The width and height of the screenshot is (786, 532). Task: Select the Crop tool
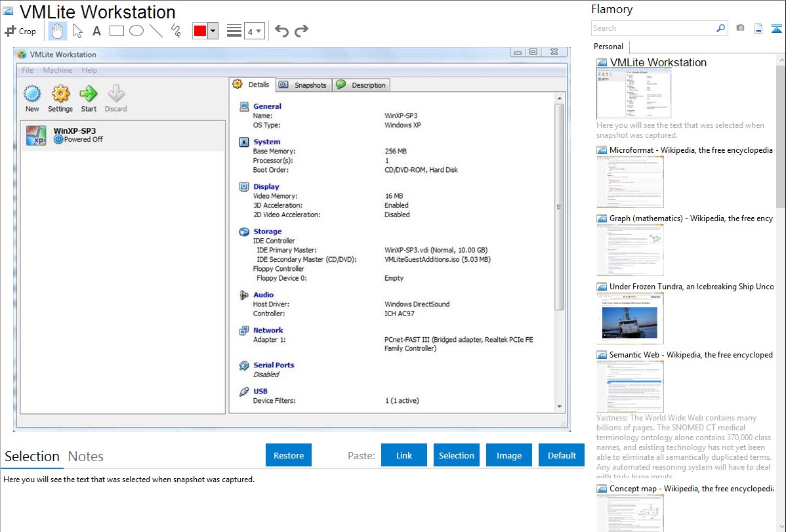click(20, 31)
